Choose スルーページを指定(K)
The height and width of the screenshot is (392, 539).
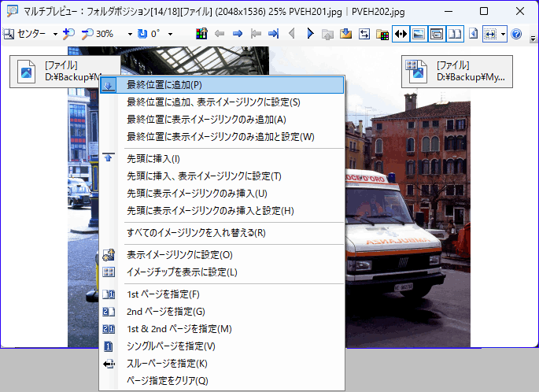tap(222, 364)
